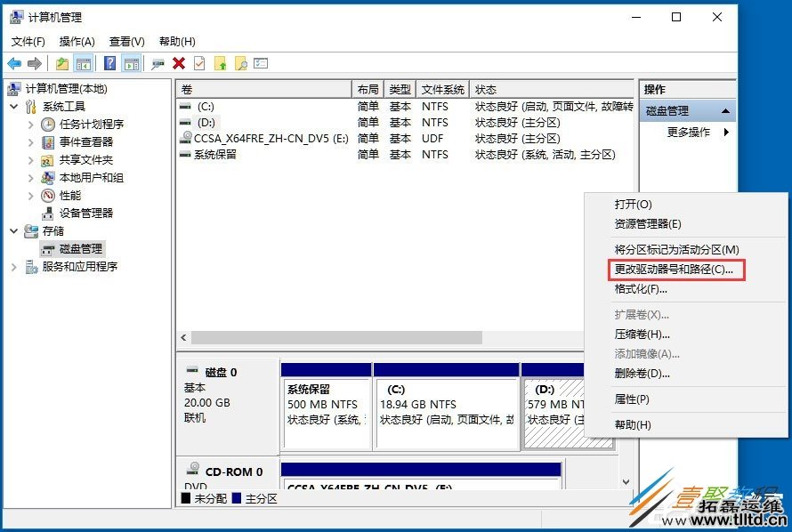The image size is (792, 532).
Task: Collapse the 系统工具 tree node
Action: point(12,107)
